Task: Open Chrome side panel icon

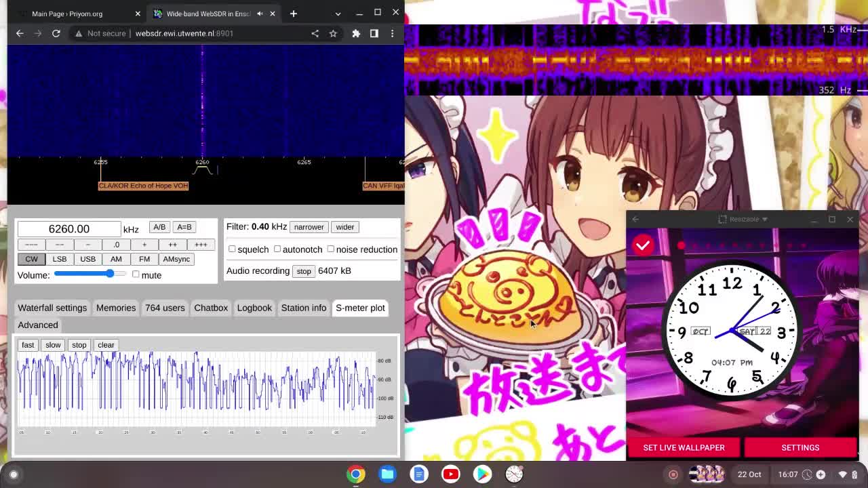Action: (x=374, y=33)
